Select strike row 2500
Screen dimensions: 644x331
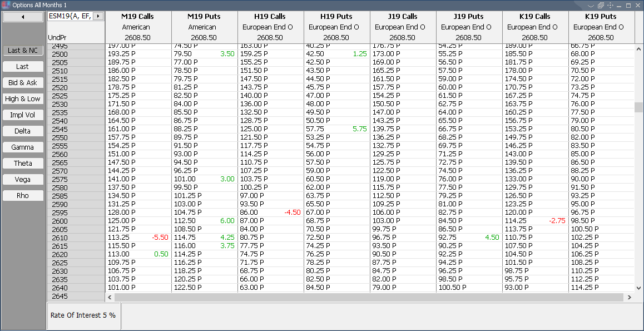tap(76, 54)
